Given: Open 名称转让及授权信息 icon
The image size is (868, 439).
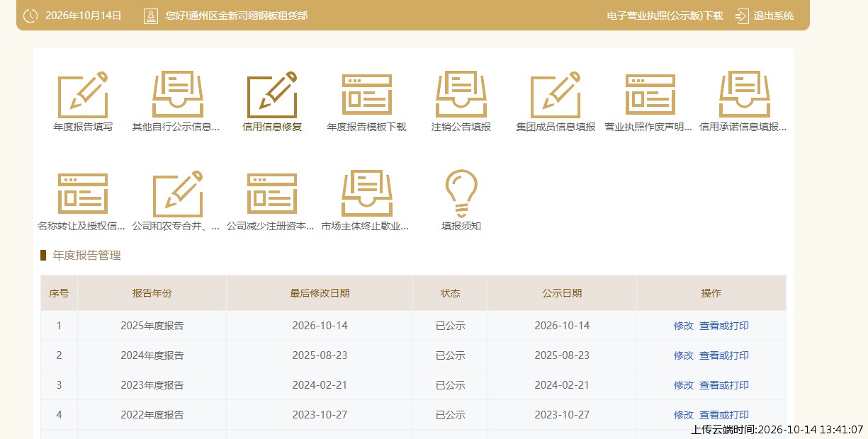Looking at the screenshot, I should [x=83, y=193].
